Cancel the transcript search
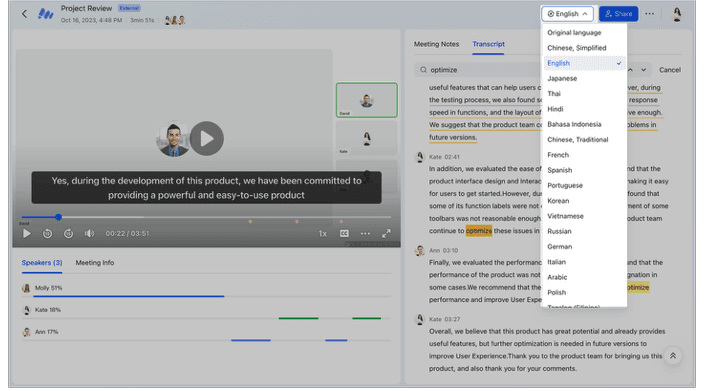This screenshot has height=391, width=704. [x=670, y=70]
